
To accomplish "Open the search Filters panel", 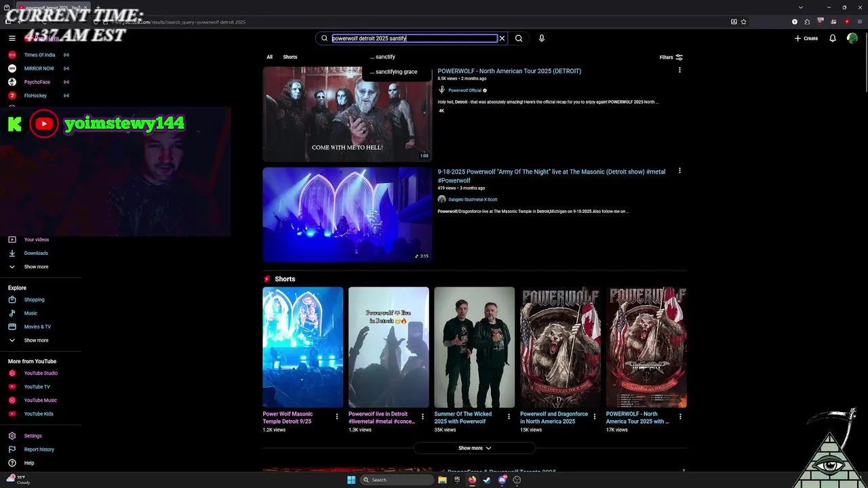I will [671, 57].
